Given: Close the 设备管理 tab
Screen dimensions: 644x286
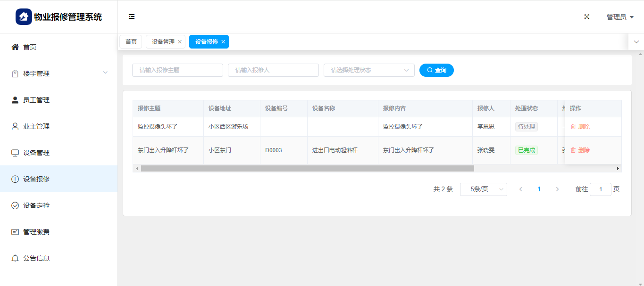Looking at the screenshot, I should (180, 42).
